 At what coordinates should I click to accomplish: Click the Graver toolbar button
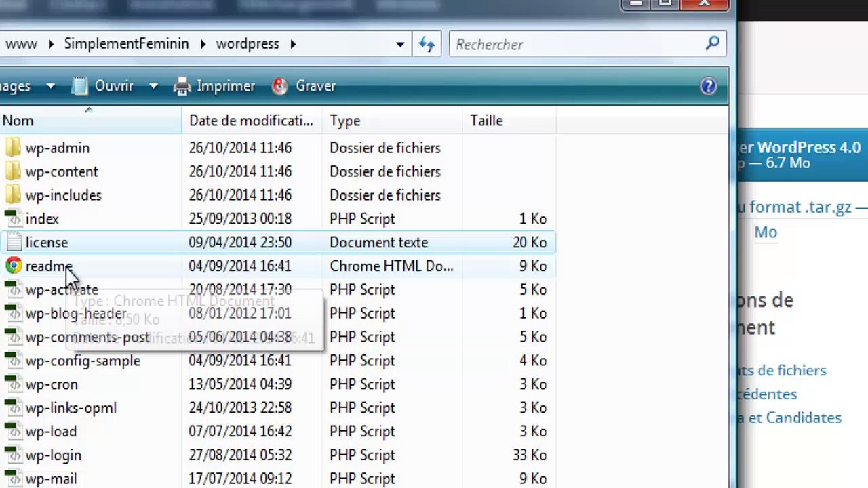pyautogui.click(x=303, y=86)
